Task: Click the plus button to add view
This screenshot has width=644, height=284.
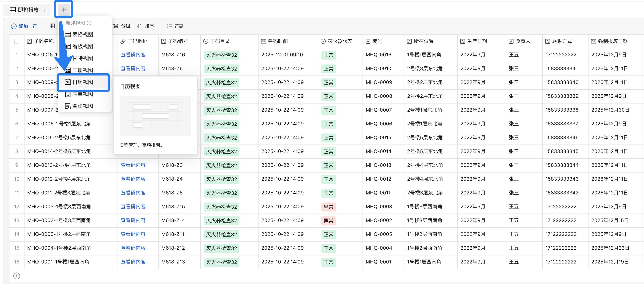Action: point(64,10)
